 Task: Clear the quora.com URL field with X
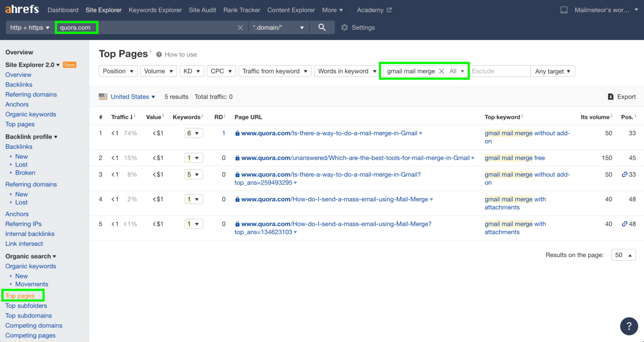click(x=240, y=27)
